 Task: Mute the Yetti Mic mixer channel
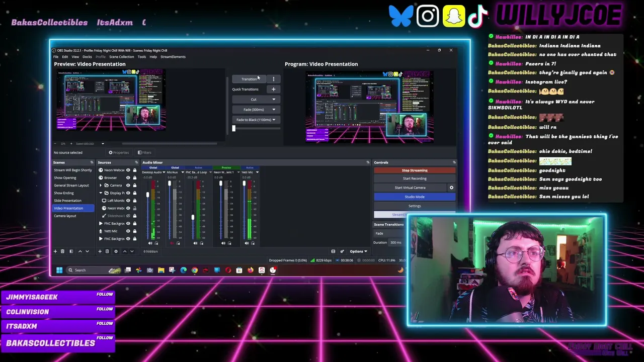point(247,243)
